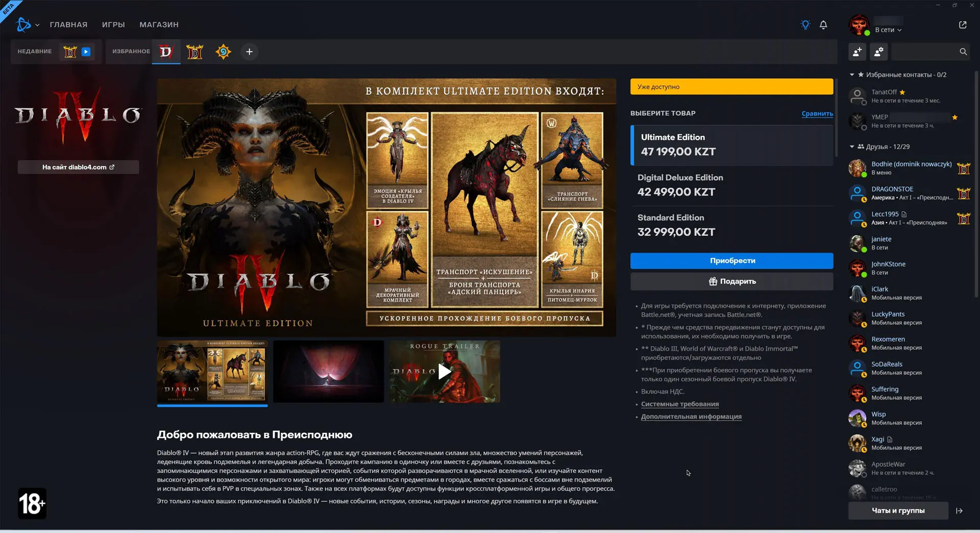980x533 pixels.
Task: Open recent Diablo III game icon
Action: click(x=70, y=52)
